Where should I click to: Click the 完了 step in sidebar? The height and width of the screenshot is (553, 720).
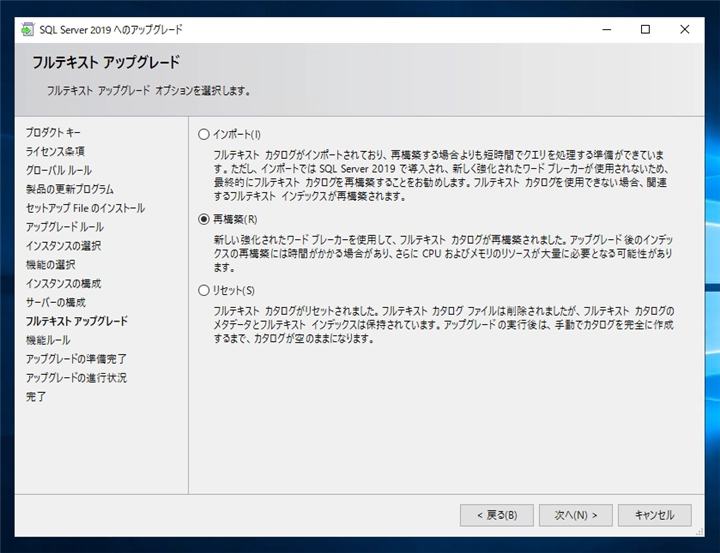[x=36, y=396]
